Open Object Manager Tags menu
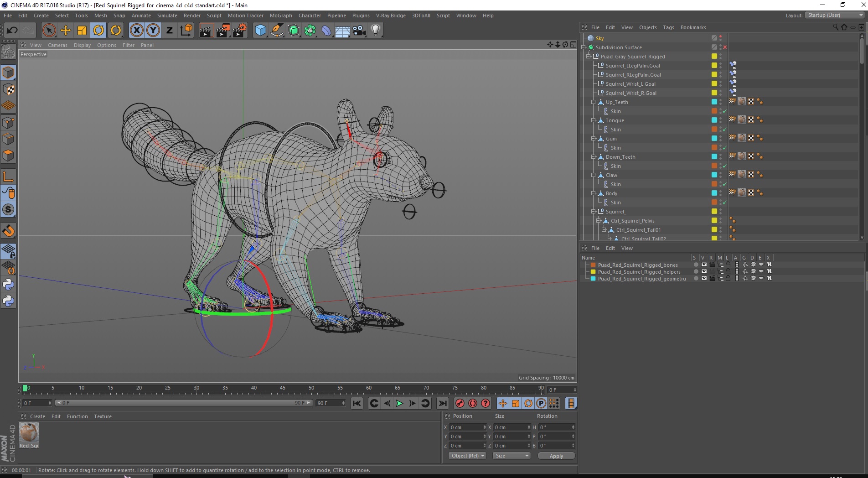This screenshot has width=868, height=478. (668, 27)
